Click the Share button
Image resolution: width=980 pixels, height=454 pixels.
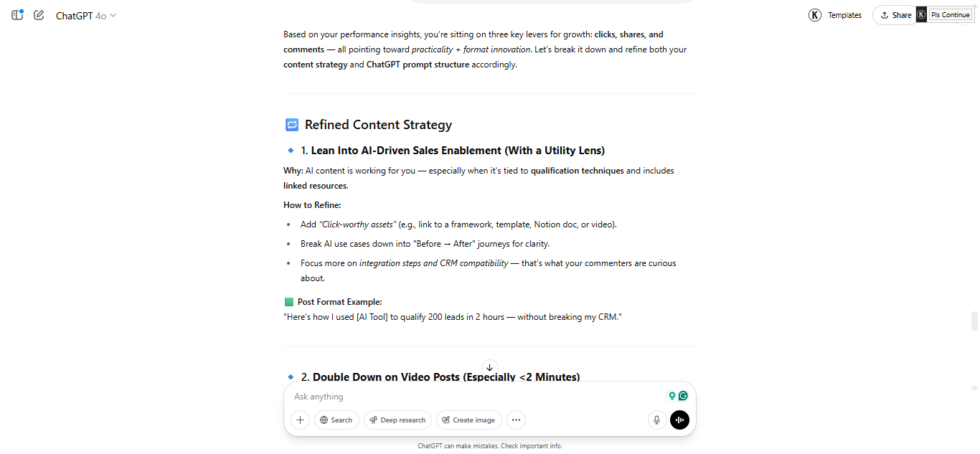point(895,15)
